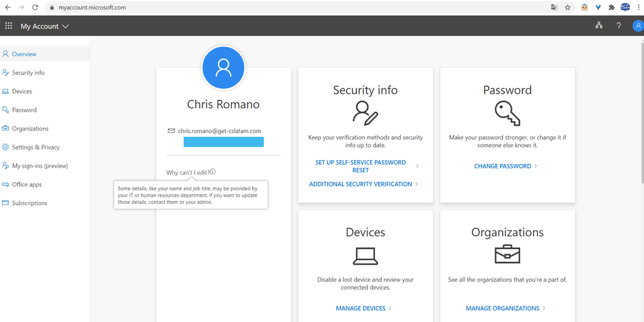
Task: Open the translate page icon in address bar
Action: click(x=554, y=7)
